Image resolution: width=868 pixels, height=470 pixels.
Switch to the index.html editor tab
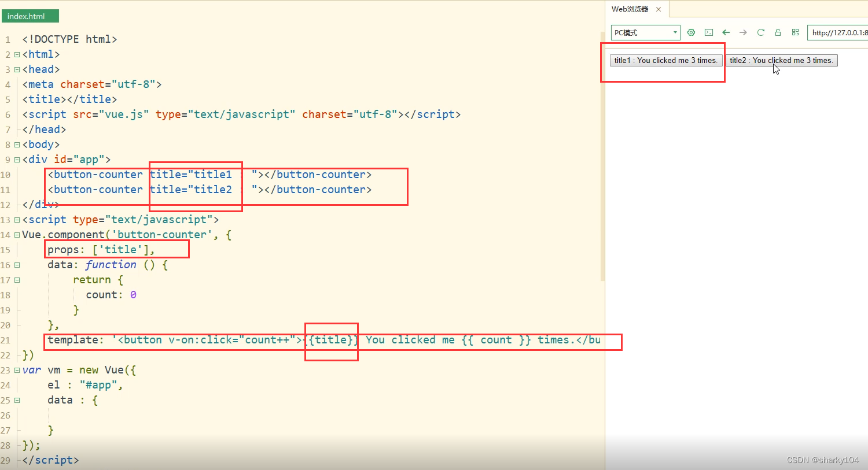[x=30, y=16]
